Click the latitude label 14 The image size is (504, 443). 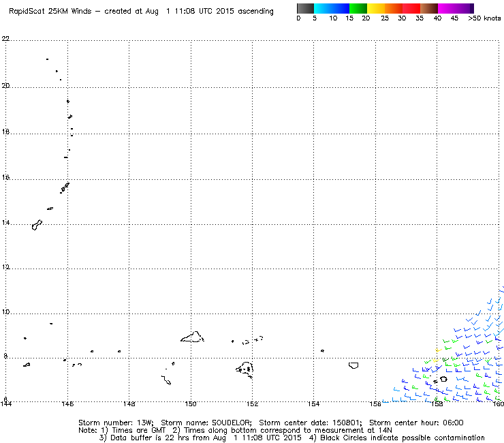coord(5,223)
